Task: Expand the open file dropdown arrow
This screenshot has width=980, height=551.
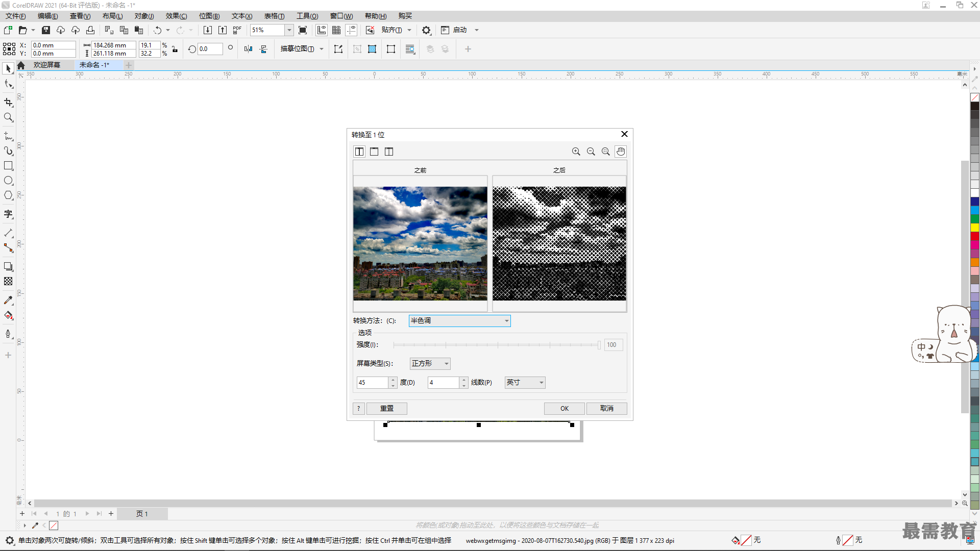Action: (33, 30)
